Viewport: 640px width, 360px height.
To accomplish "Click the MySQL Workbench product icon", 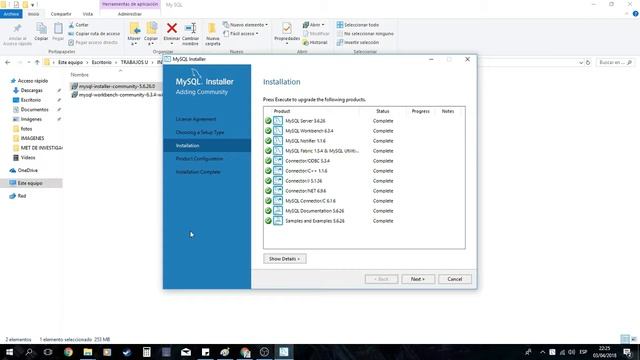I will [x=278, y=131].
